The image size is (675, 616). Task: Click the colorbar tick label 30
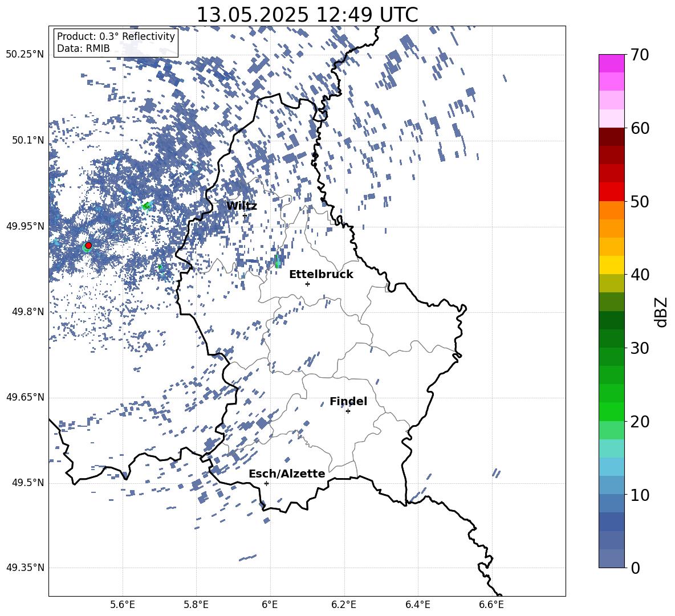coord(640,348)
